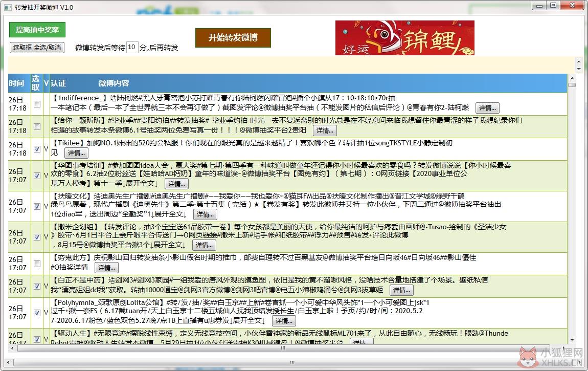The image size is (588, 371).
Task: Open 详情 for the 1ndifference_ post
Action: pos(487,108)
